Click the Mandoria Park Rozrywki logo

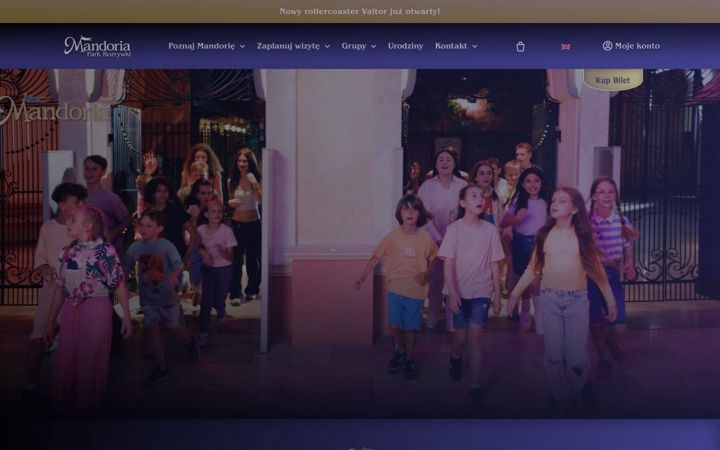[97, 46]
